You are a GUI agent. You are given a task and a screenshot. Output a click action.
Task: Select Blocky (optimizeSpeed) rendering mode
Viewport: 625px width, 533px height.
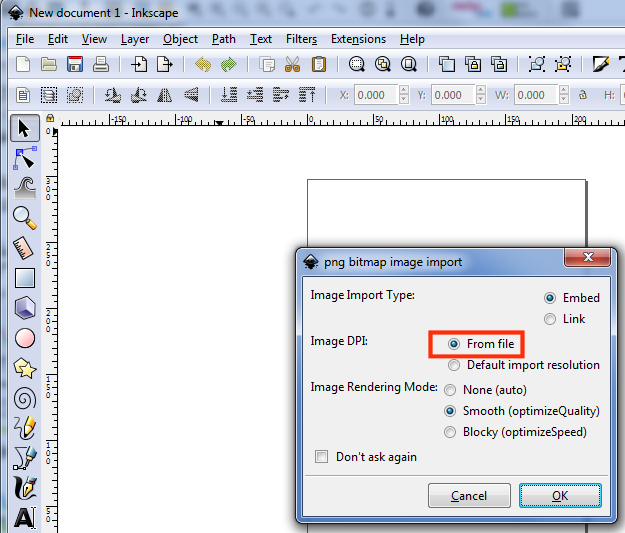[451, 432]
